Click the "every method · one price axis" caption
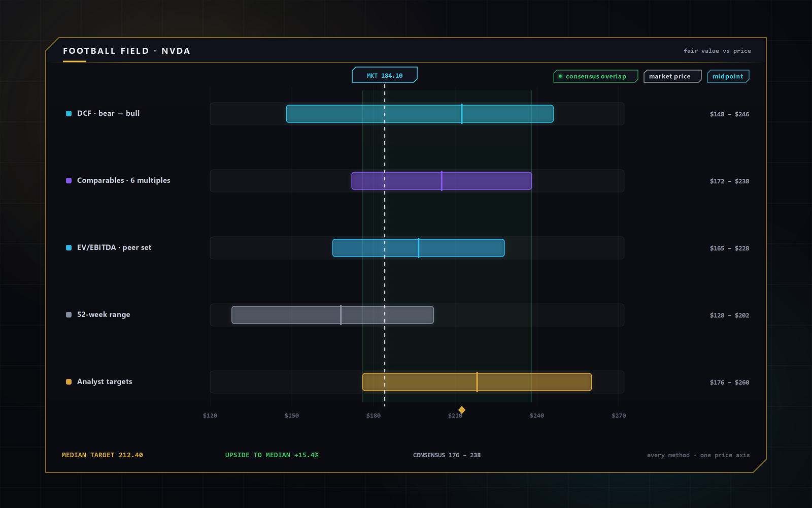The image size is (812, 508). (x=698, y=455)
